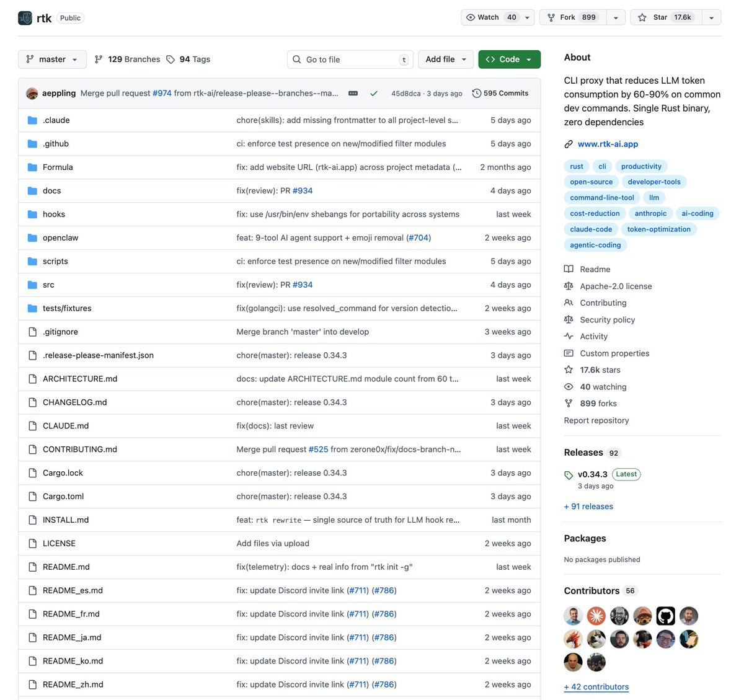The width and height of the screenshot is (744, 700).
Task: Click the GitHub Octocat contributor avatar
Action: [x=665, y=616]
